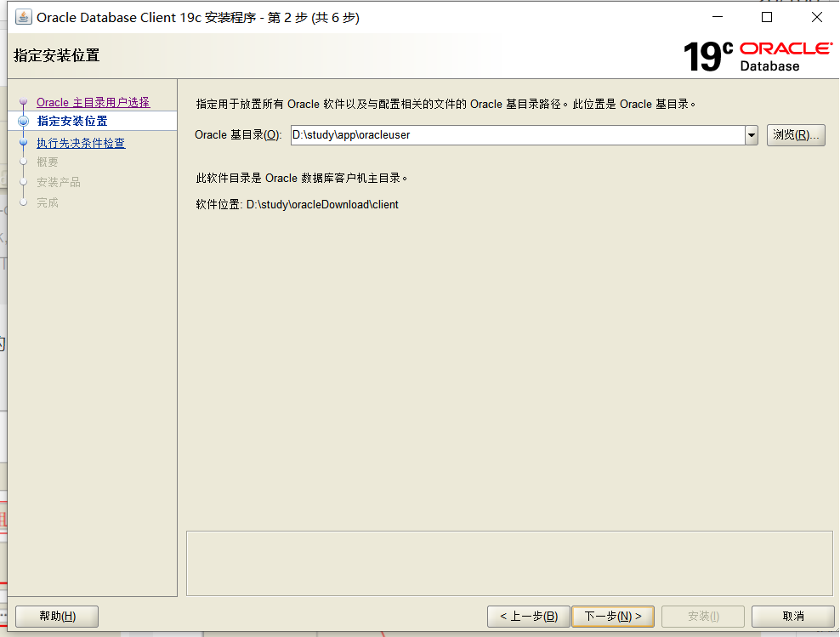Image resolution: width=840 pixels, height=637 pixels.
Task: Click the 取消 cancel button
Action: tap(792, 616)
